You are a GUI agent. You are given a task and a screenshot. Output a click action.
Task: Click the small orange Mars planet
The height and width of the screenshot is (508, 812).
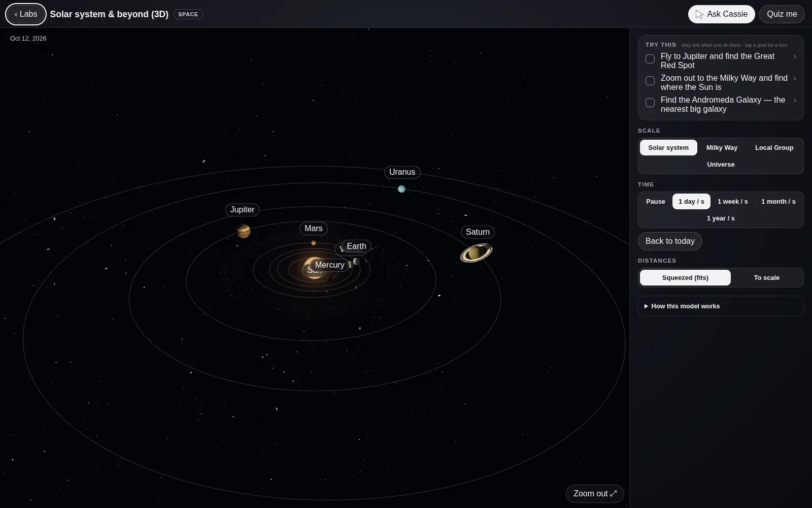tap(314, 243)
